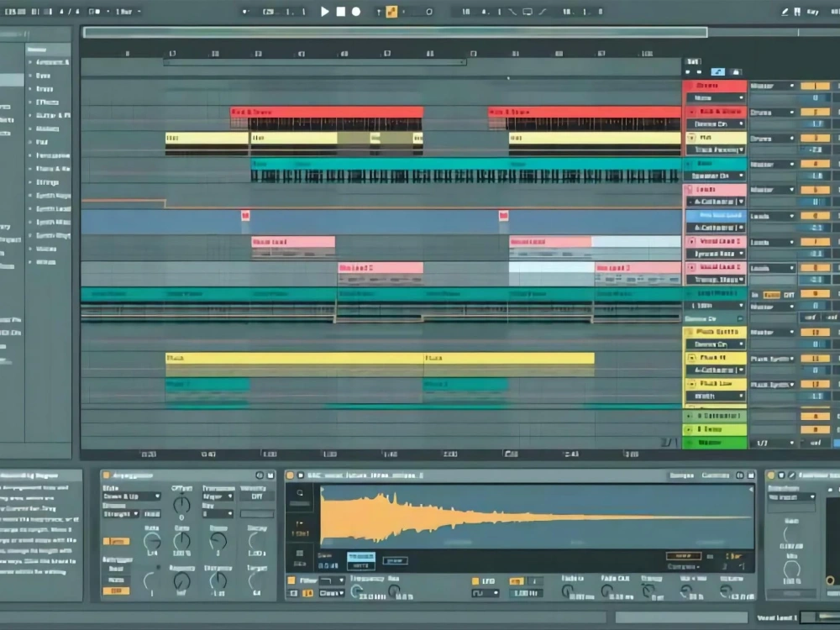840x630 pixels.
Task: Select Pad category in the browser
Action: tap(42, 142)
